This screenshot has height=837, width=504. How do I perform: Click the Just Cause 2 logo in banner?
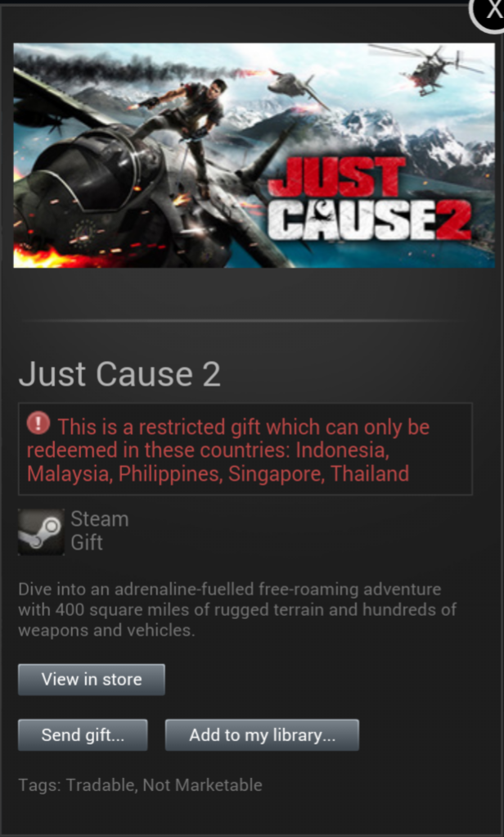pos(369,200)
